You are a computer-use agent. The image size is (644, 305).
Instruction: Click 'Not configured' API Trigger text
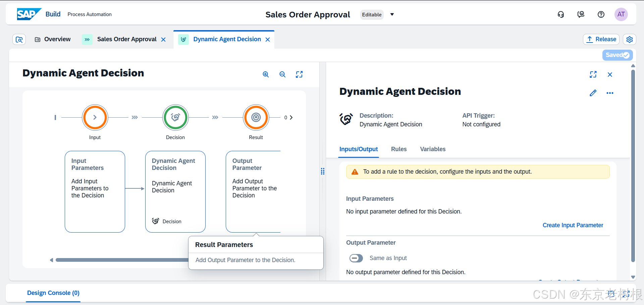click(481, 124)
